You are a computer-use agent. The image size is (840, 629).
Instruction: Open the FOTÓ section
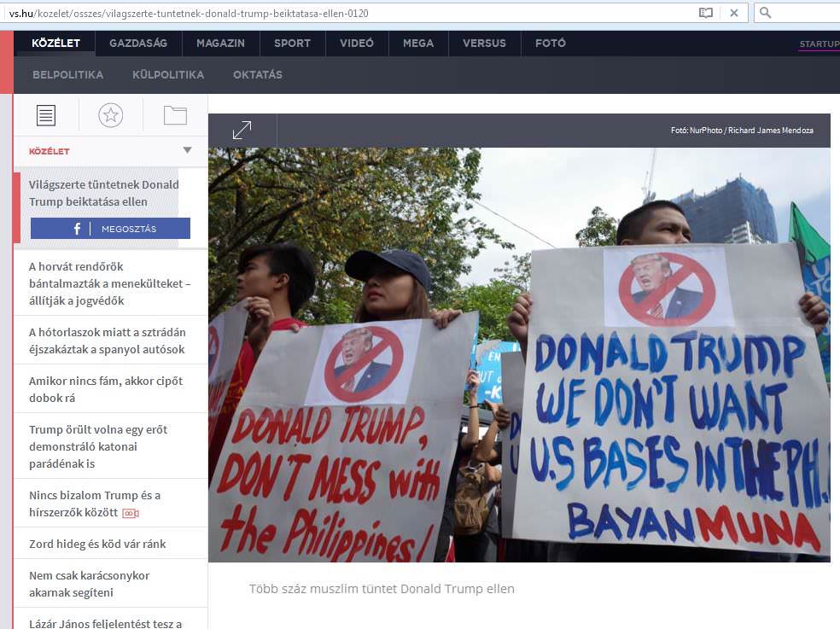click(550, 44)
